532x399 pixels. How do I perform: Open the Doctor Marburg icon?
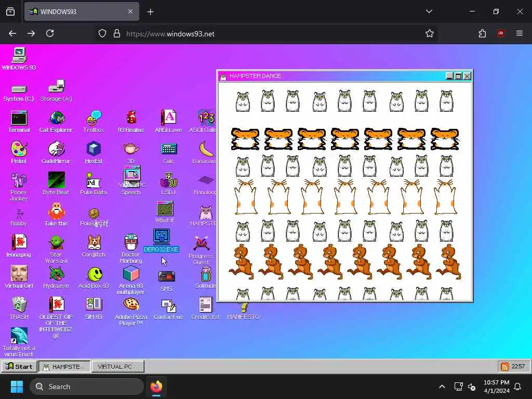point(131,249)
